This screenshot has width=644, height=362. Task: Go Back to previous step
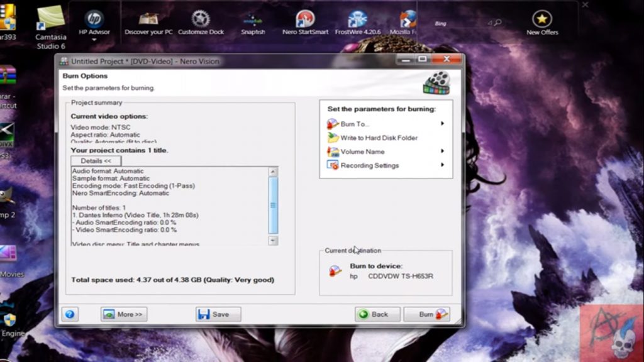click(377, 314)
